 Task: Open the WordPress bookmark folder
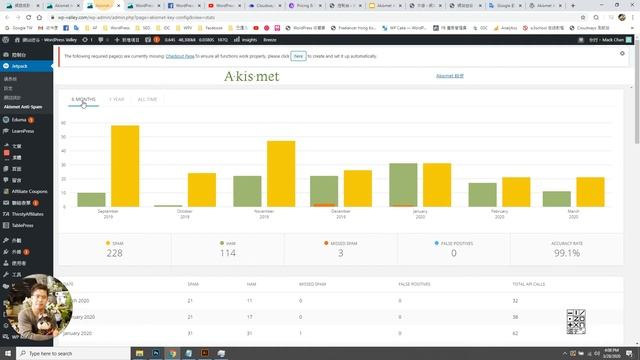pyautogui.click(x=117, y=28)
